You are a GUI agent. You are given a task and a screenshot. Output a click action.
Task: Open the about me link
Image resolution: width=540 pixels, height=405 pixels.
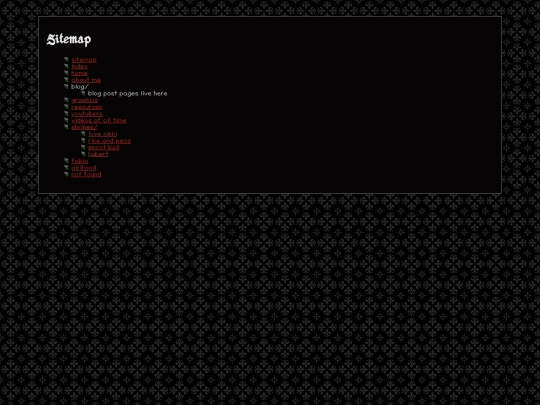click(86, 80)
